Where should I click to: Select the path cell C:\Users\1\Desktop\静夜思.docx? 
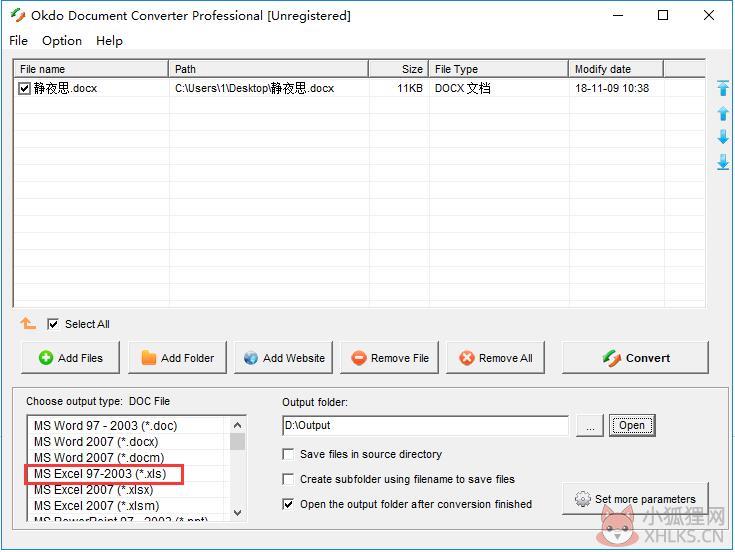255,88
